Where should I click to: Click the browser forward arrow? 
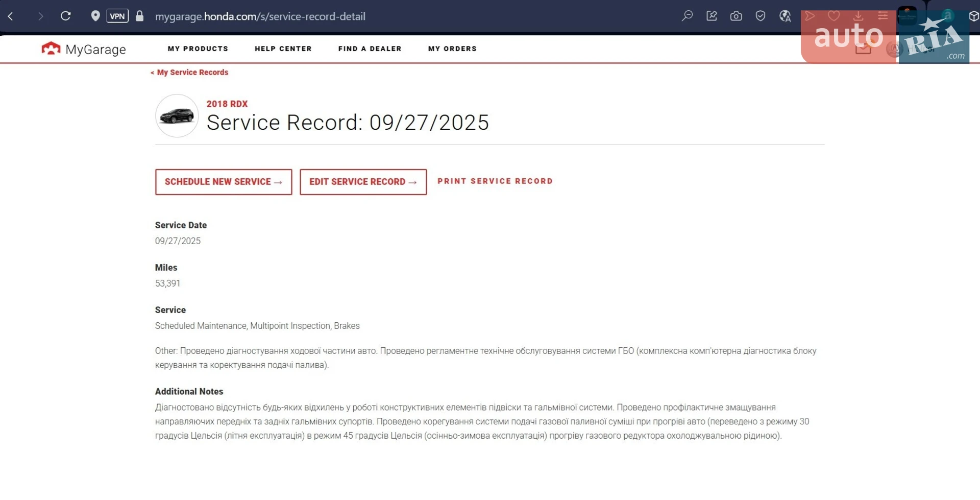[x=40, y=16]
